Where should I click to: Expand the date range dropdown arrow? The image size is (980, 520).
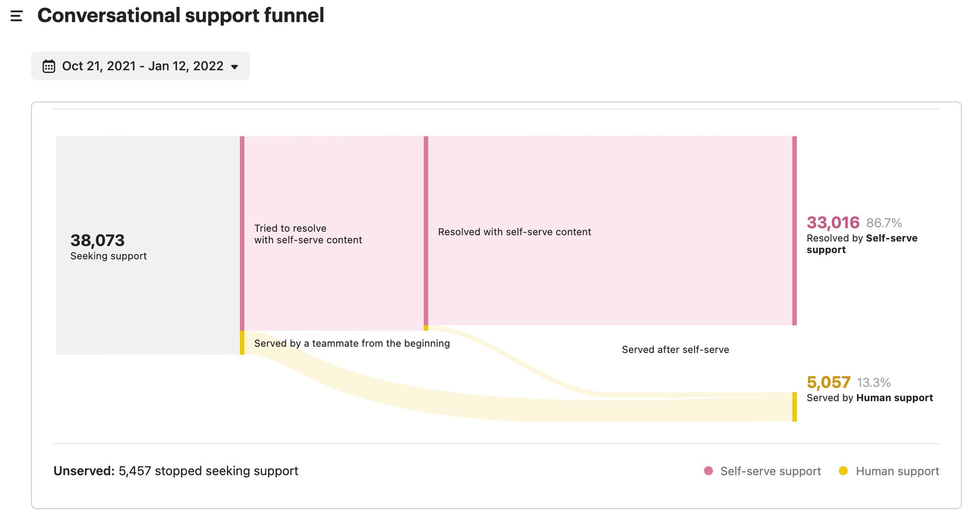click(235, 67)
